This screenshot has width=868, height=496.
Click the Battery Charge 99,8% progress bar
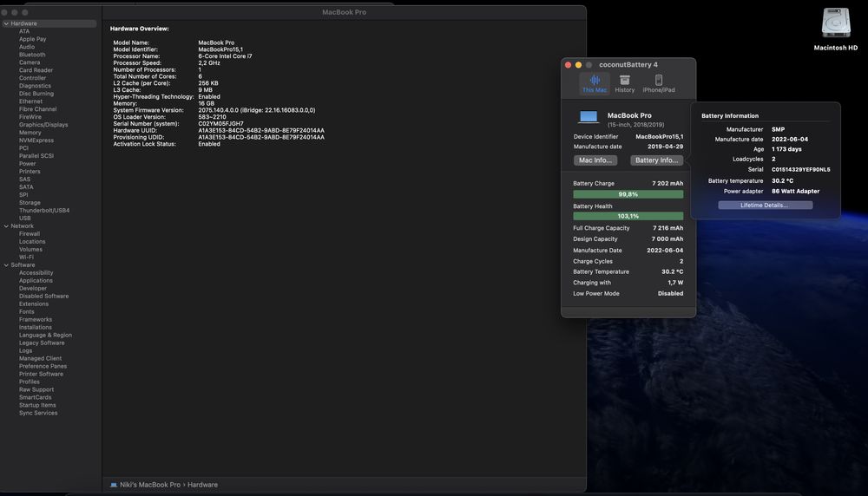click(628, 194)
